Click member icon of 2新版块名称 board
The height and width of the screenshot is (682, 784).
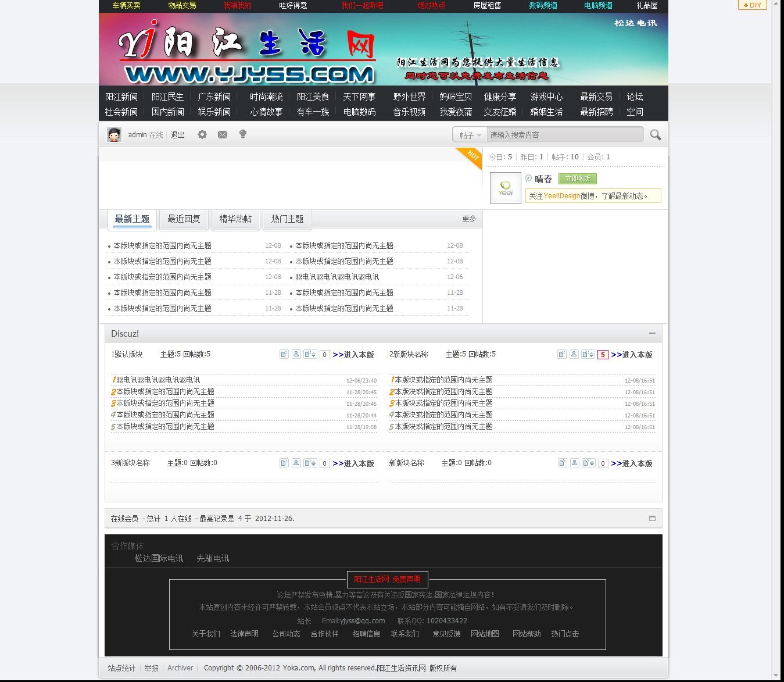pos(574,354)
